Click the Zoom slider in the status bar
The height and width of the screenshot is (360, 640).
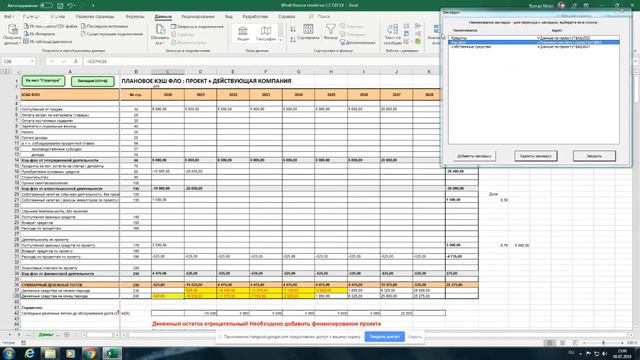[603, 343]
